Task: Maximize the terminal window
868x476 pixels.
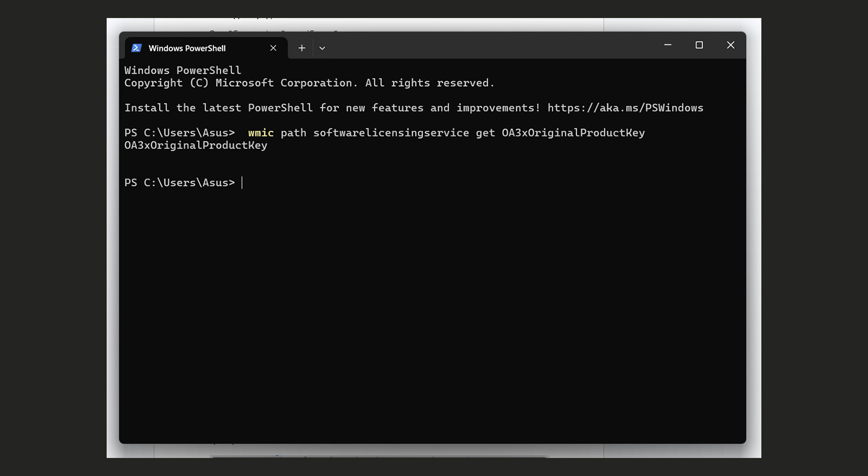Action: click(x=699, y=45)
